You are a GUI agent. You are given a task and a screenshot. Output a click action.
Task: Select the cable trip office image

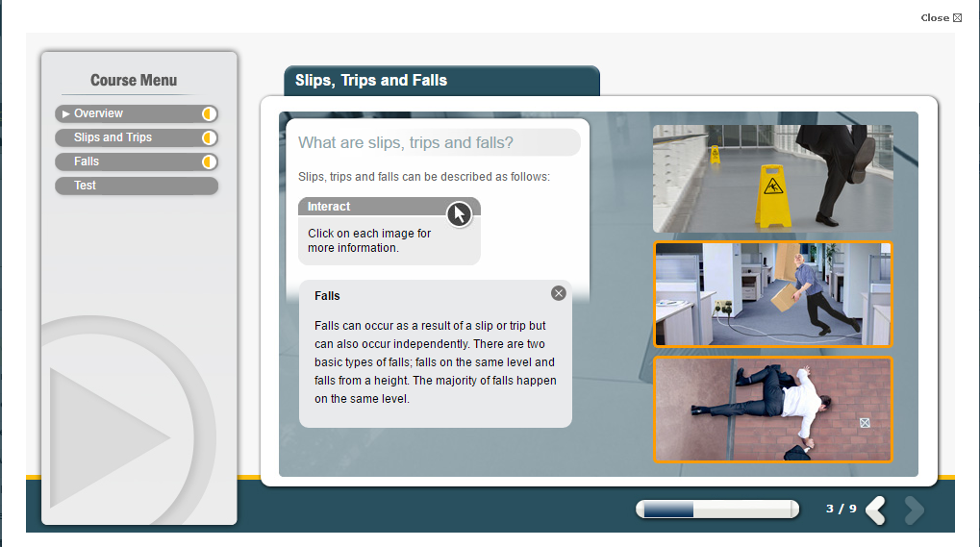pyautogui.click(x=772, y=294)
